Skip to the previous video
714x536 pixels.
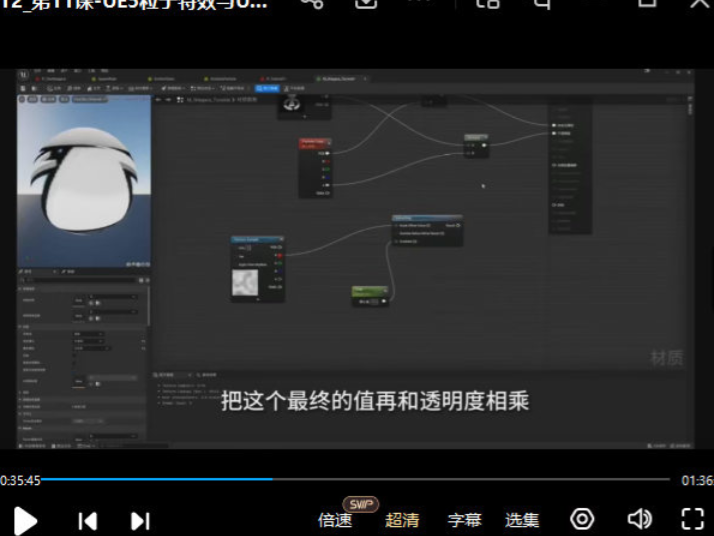(88, 520)
